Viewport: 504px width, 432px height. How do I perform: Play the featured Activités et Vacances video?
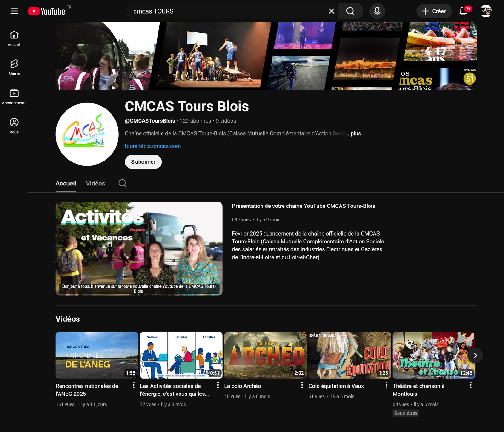pos(139,248)
